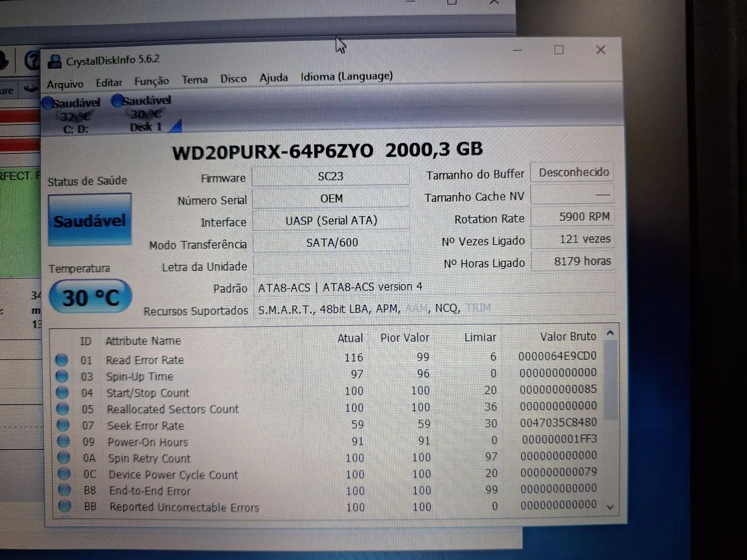
Task: Click the attribute list scroll up arrow
Action: coord(610,332)
